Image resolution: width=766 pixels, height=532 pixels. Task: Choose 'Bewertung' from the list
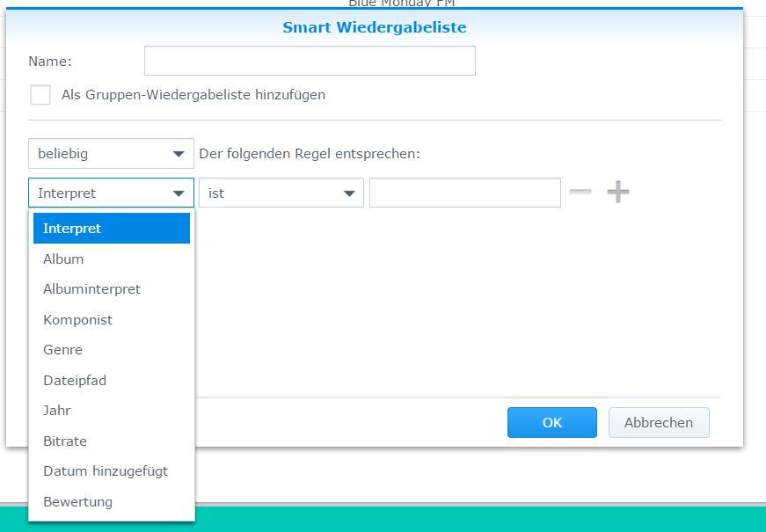[x=112, y=502]
